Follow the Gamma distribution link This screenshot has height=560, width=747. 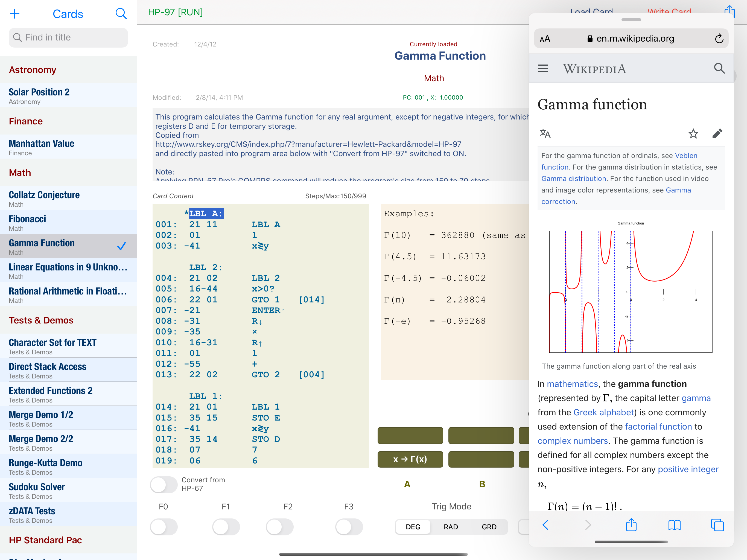pyautogui.click(x=573, y=178)
